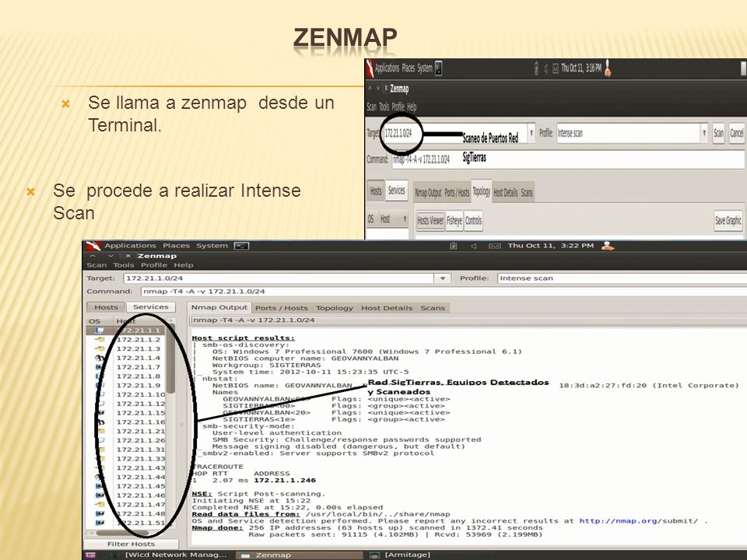
Task: Expand the Target dropdown in the 3:16 PM window
Action: (531, 133)
